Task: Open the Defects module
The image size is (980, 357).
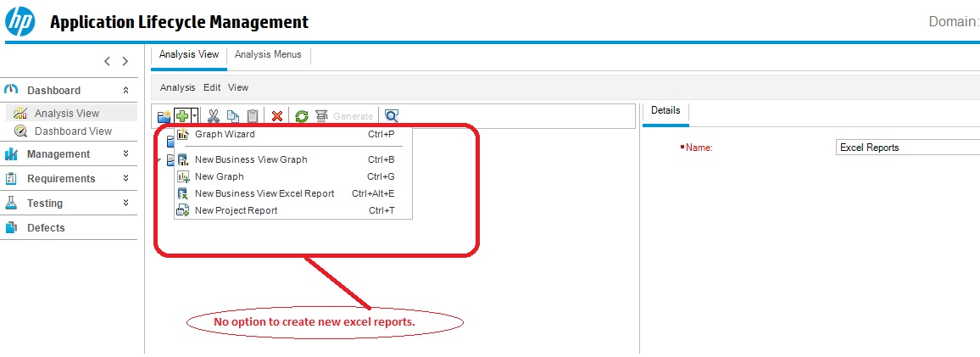Action: [x=47, y=227]
